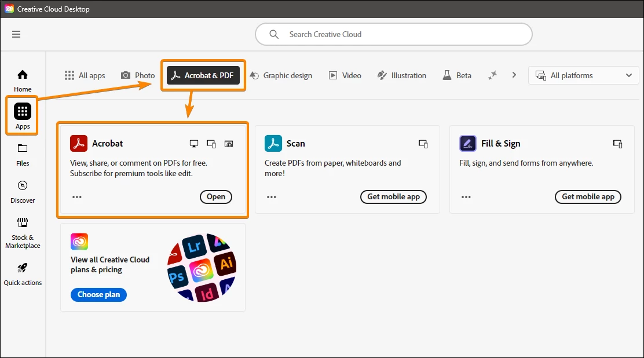Click the Fill & Sign app icon

click(x=468, y=144)
